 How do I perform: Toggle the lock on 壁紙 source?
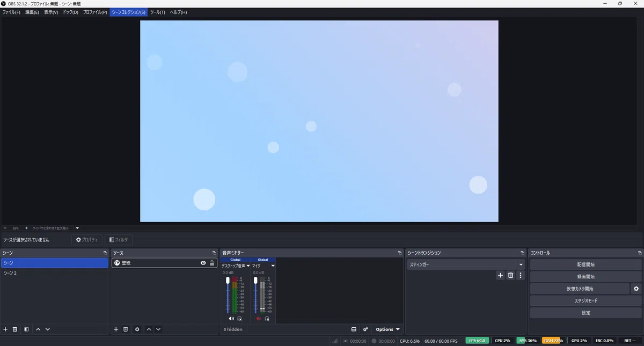212,263
